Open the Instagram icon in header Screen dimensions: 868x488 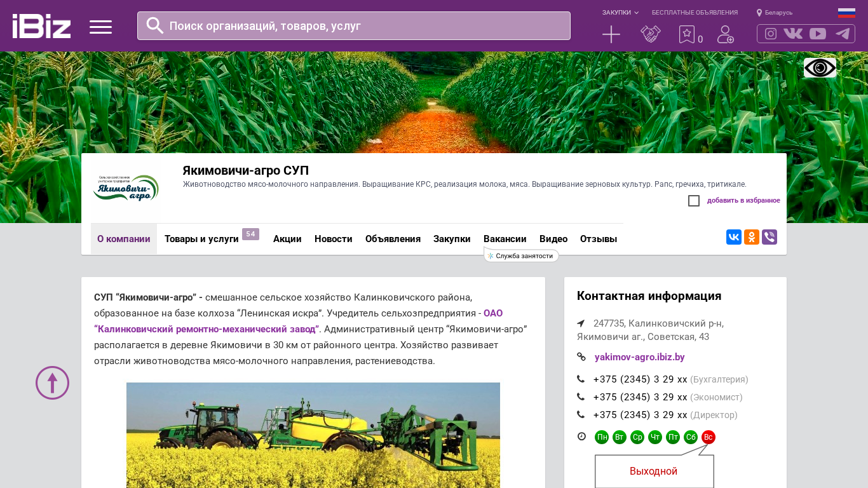pos(771,34)
